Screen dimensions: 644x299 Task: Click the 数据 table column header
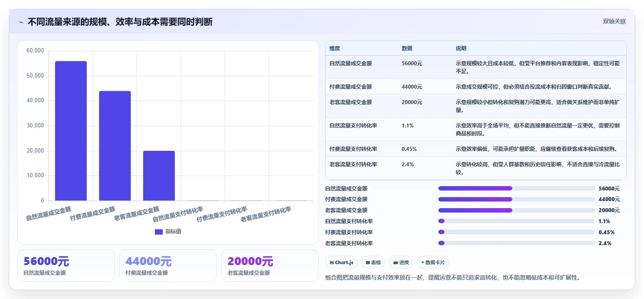(407, 49)
